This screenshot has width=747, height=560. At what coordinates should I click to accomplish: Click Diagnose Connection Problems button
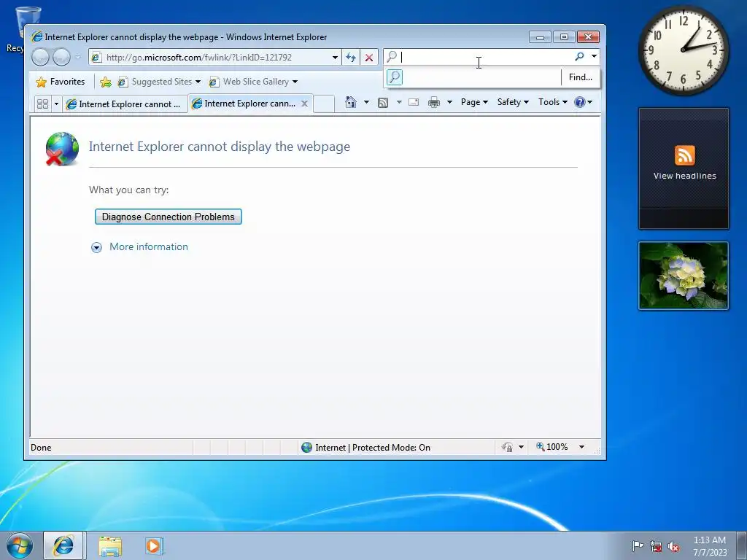169,217
